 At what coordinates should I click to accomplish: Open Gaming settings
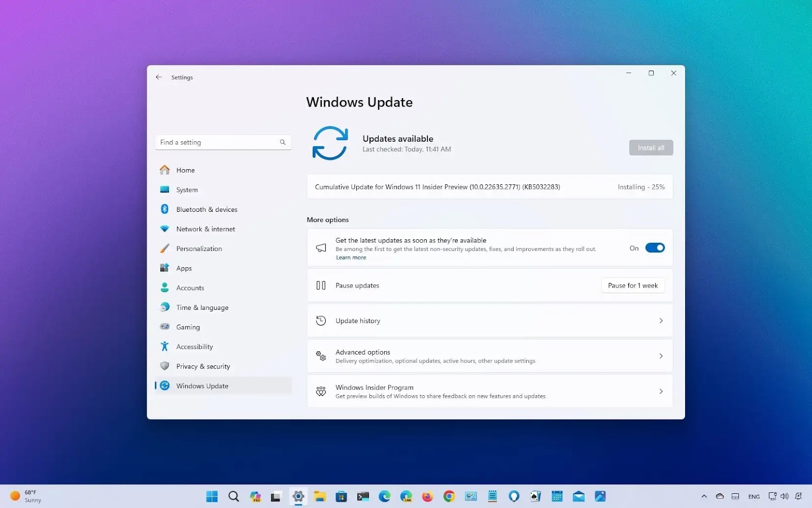pyautogui.click(x=223, y=327)
